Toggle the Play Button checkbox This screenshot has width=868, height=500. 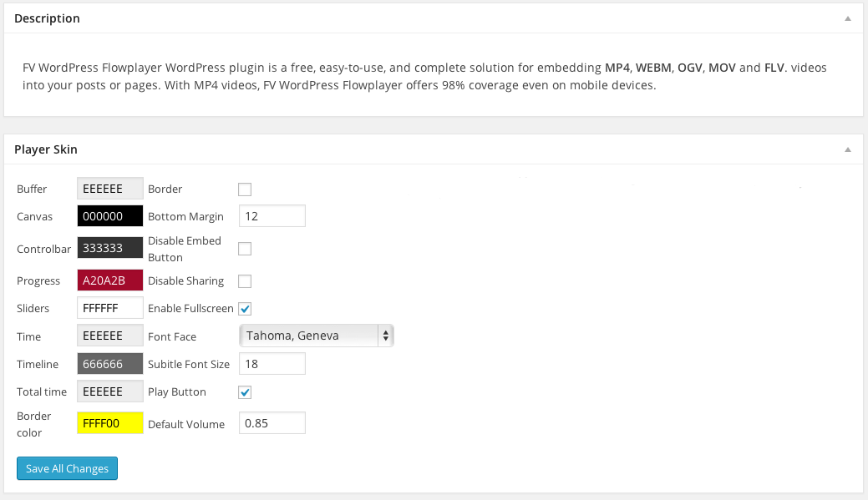[x=245, y=392]
